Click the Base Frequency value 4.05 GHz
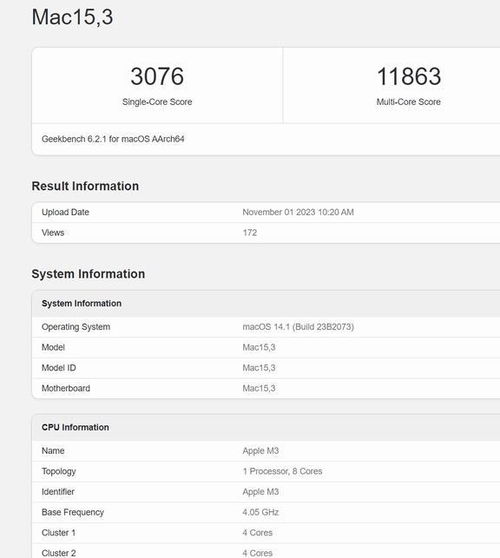 pos(260,512)
